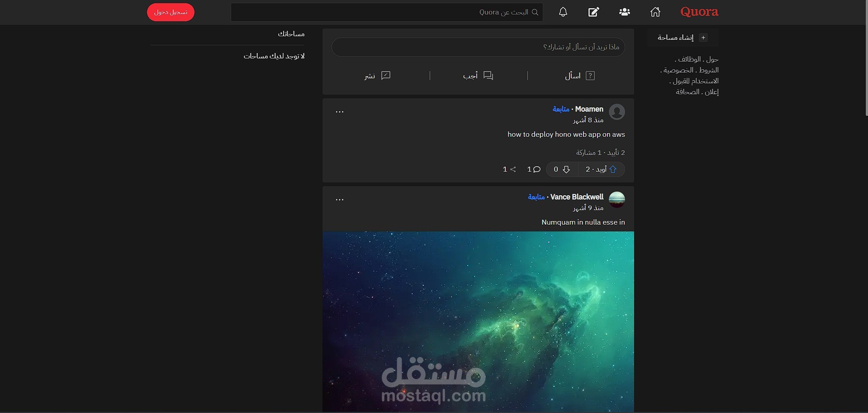This screenshot has width=868, height=413.
Task: Click the question mark icon next to اسأل
Action: tap(590, 76)
